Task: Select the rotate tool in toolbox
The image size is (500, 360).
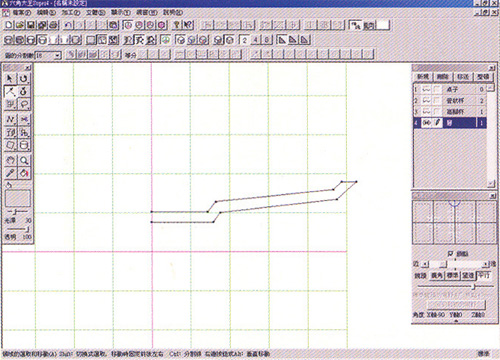Action: pos(24,79)
